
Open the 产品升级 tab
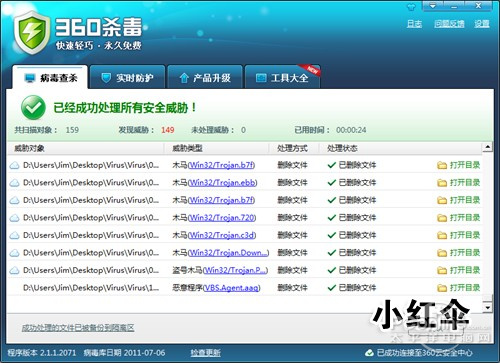(205, 77)
